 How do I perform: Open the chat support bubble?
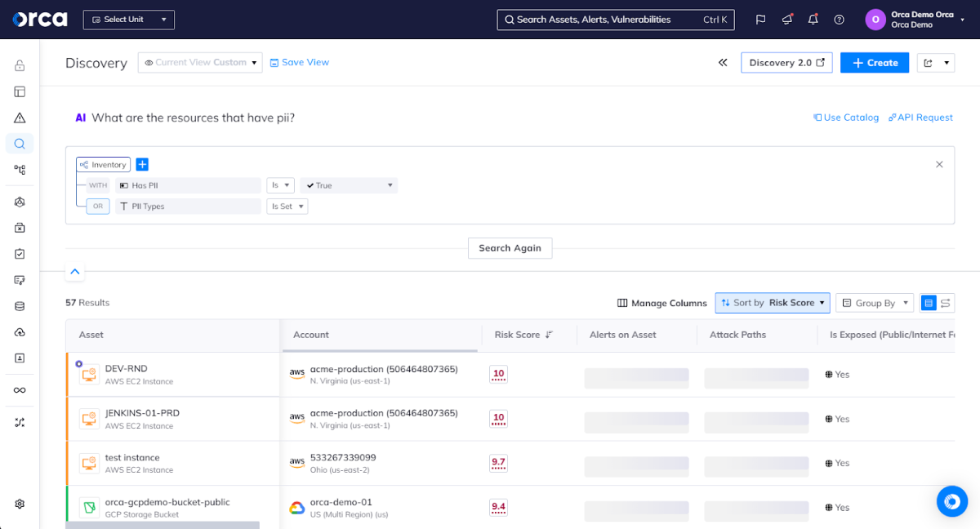tap(951, 500)
